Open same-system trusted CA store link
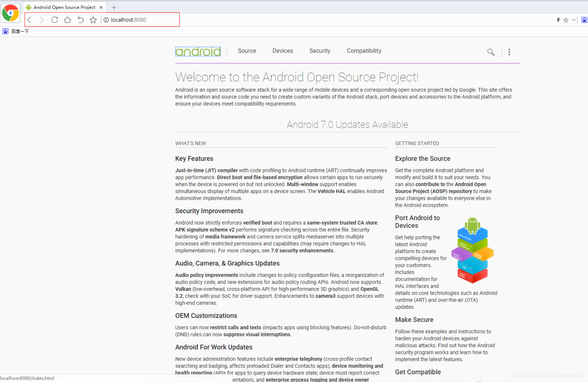The height and width of the screenshot is (382, 588). point(342,223)
